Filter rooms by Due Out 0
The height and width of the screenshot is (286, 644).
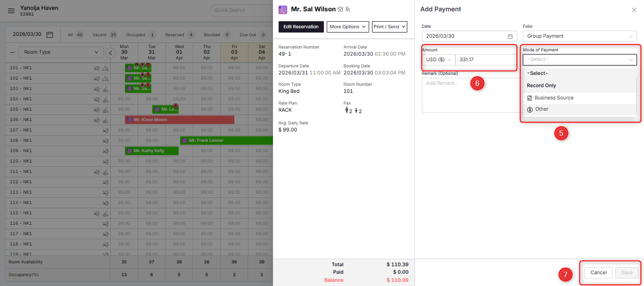coord(253,35)
